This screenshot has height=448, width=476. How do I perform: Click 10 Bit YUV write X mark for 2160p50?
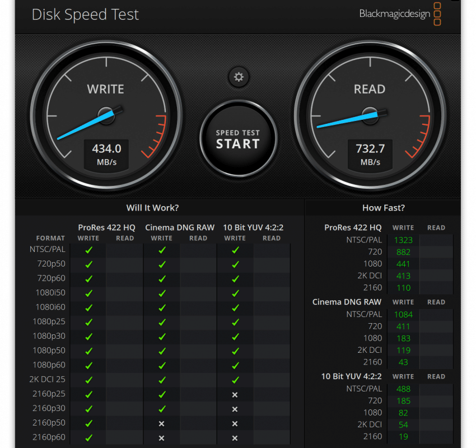pos(235,424)
